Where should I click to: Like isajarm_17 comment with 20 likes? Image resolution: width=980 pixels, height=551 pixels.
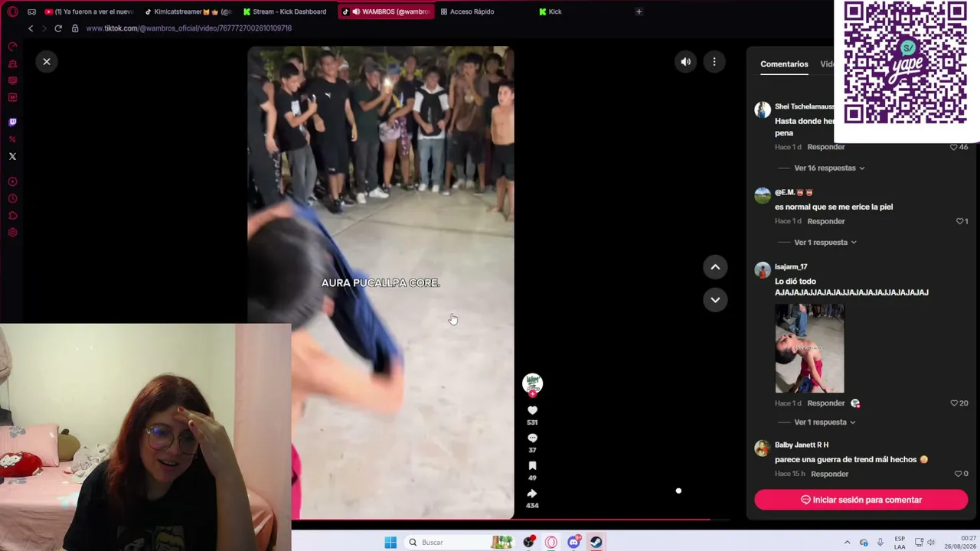(954, 403)
